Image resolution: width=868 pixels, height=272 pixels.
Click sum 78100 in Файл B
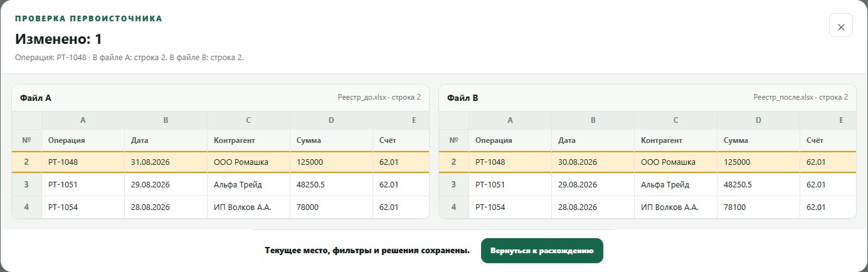coord(759,207)
